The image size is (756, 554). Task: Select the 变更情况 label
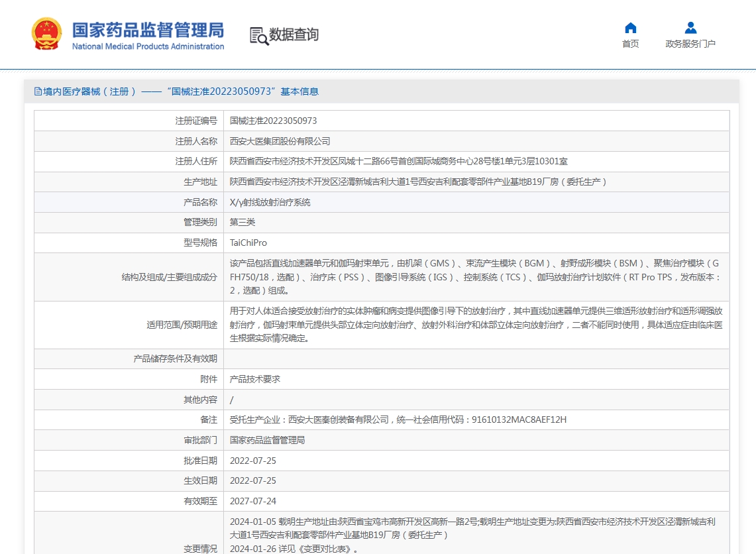click(x=201, y=549)
